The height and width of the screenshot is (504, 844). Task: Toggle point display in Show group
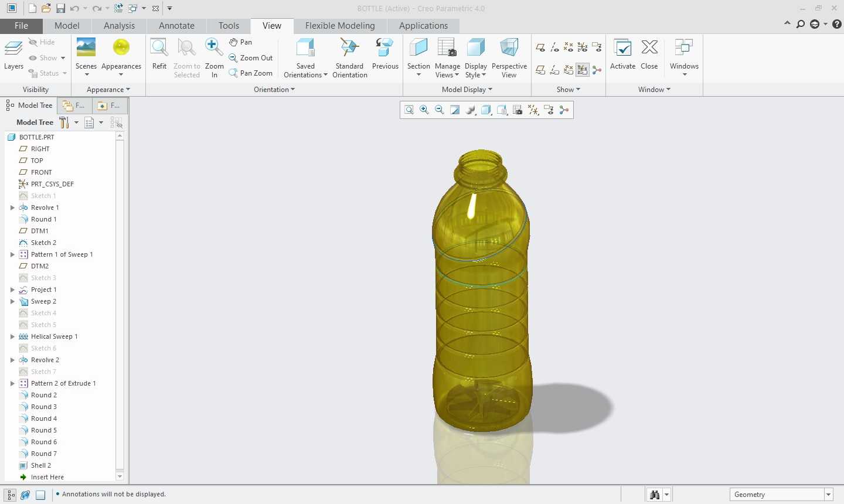click(569, 47)
